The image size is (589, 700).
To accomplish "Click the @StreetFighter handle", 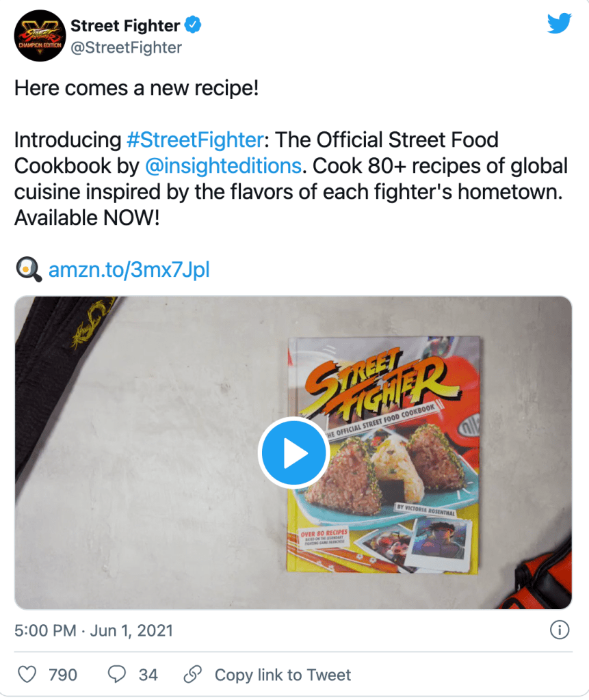I will point(127,47).
